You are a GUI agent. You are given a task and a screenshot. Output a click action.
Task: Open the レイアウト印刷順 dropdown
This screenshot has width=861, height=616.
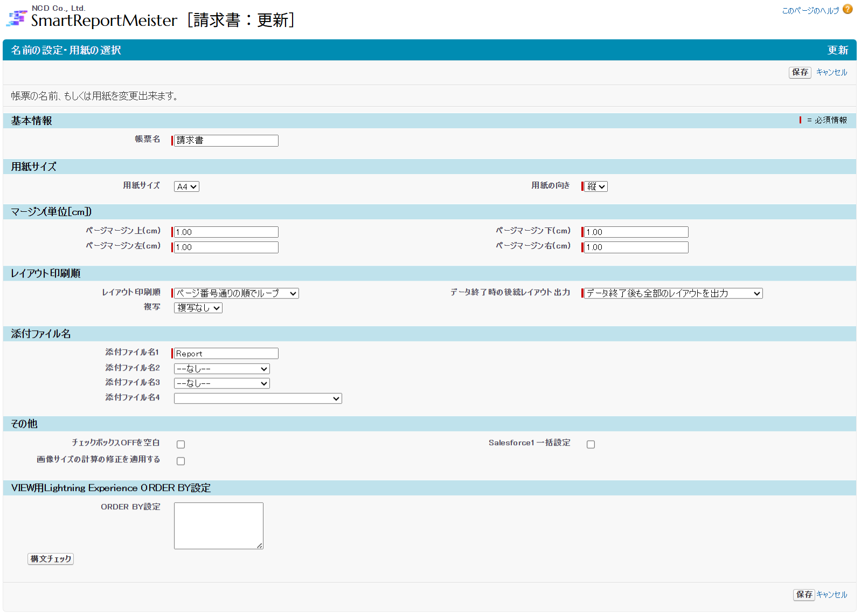click(236, 294)
